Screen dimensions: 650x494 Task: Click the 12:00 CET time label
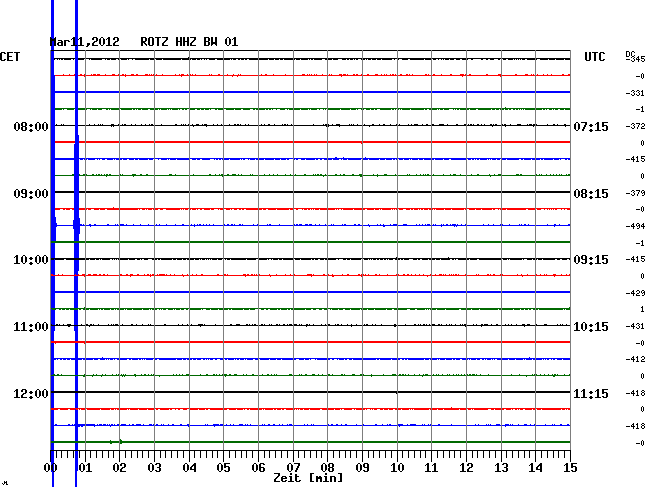coord(31,393)
